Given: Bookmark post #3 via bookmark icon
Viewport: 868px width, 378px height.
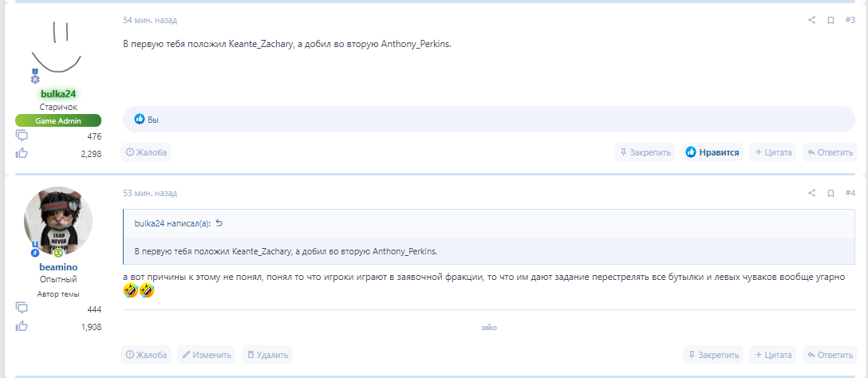Looking at the screenshot, I should (831, 20).
